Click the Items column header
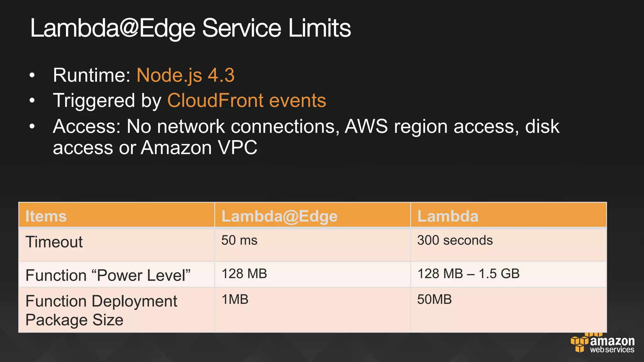The image size is (644, 362). (x=46, y=216)
